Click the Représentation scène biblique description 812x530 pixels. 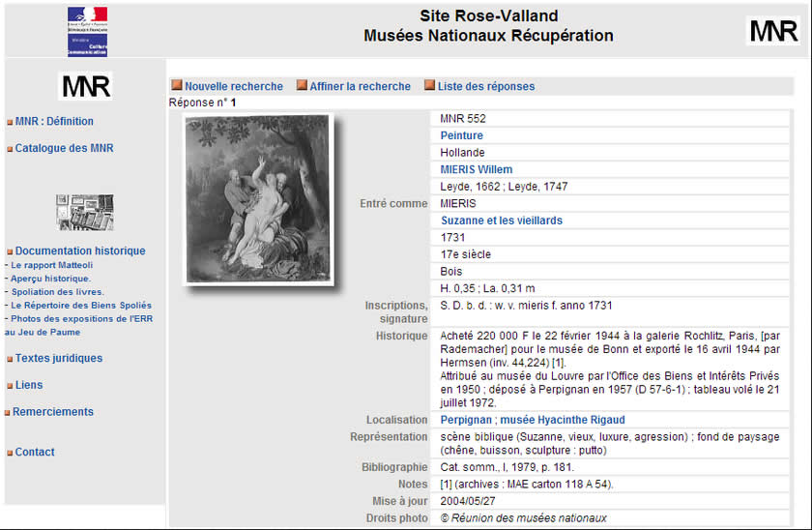coord(610,444)
